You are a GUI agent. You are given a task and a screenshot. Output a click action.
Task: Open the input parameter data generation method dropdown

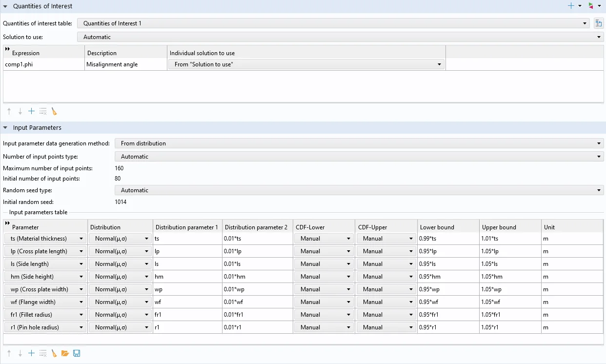coord(359,143)
